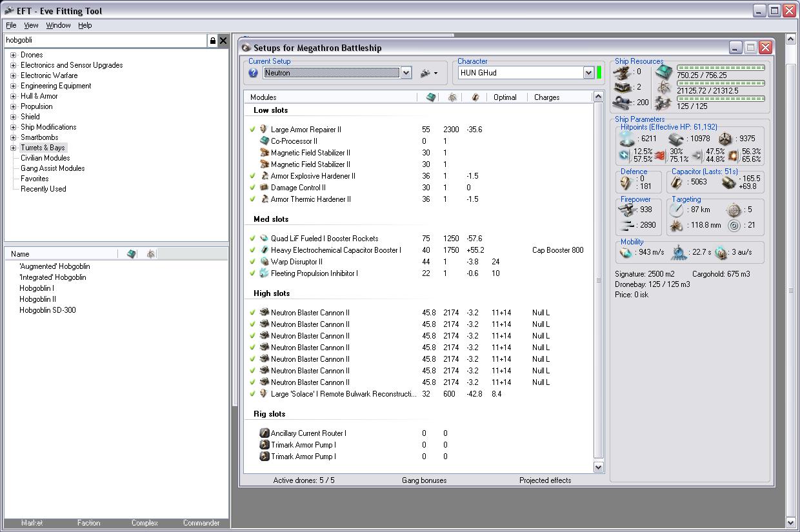Click the lock icon beside search field
Viewport: 800px width, 532px height.
(x=212, y=41)
